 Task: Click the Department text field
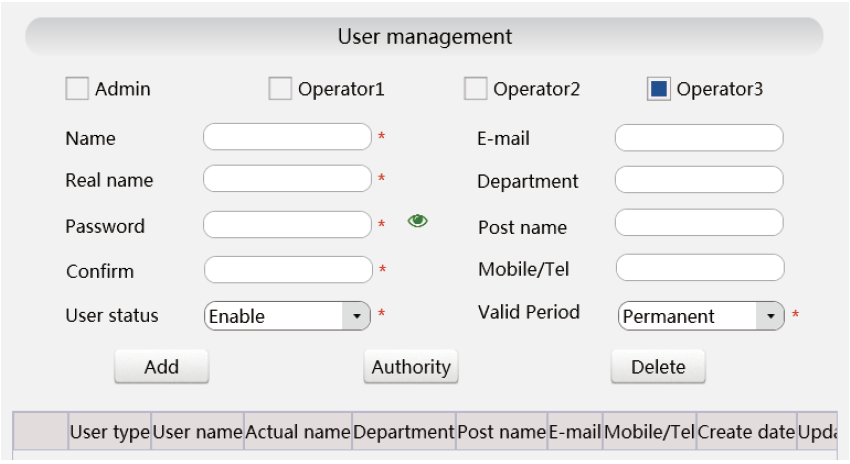click(699, 179)
